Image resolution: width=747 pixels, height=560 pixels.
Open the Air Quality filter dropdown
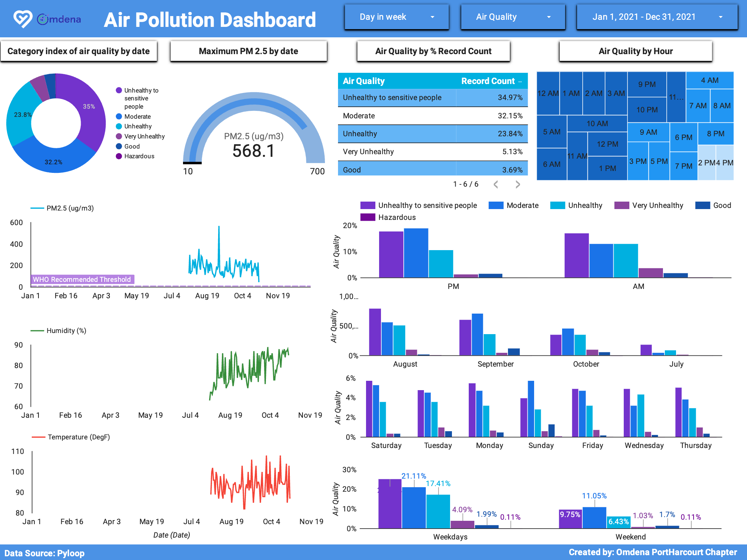(x=513, y=17)
